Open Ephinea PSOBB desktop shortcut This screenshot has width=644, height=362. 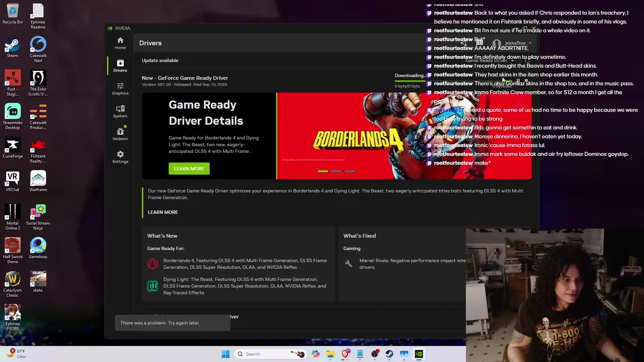coord(13,318)
